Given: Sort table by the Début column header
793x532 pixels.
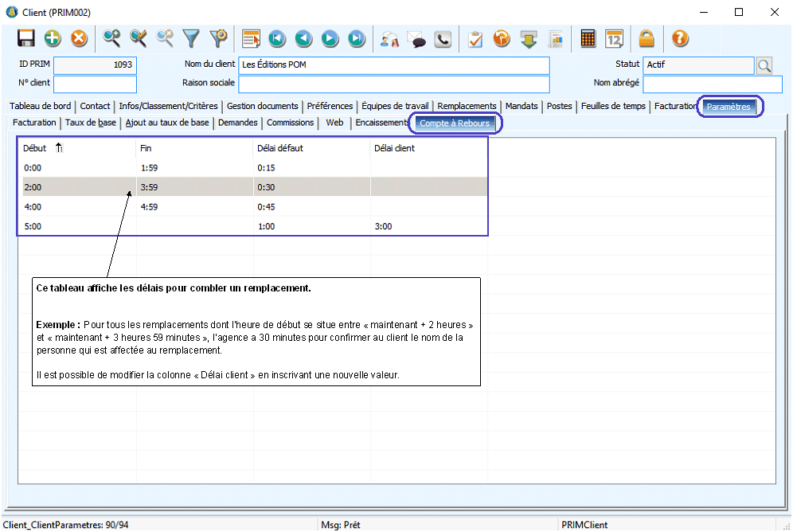Looking at the screenshot, I should pyautogui.click(x=36, y=148).
